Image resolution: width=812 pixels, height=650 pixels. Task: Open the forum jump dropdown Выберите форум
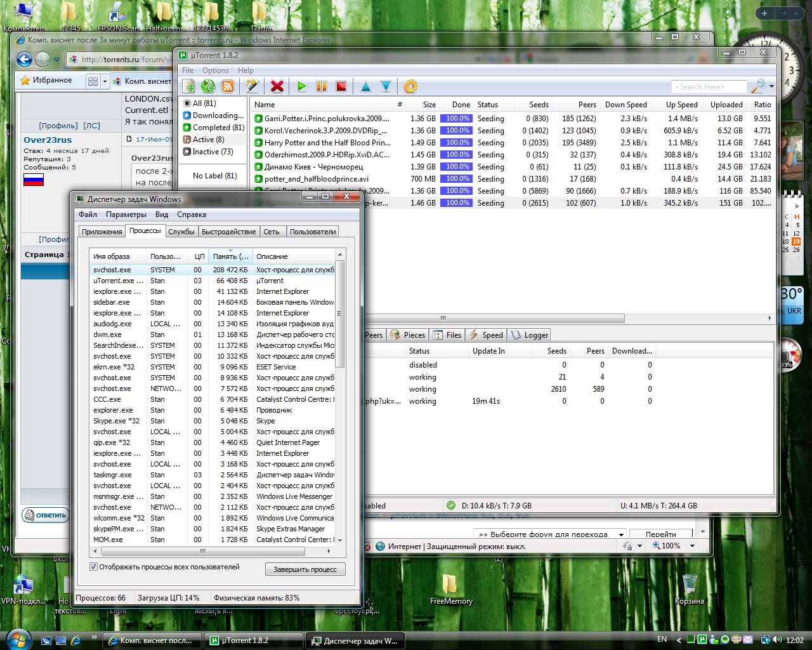pyautogui.click(x=550, y=534)
